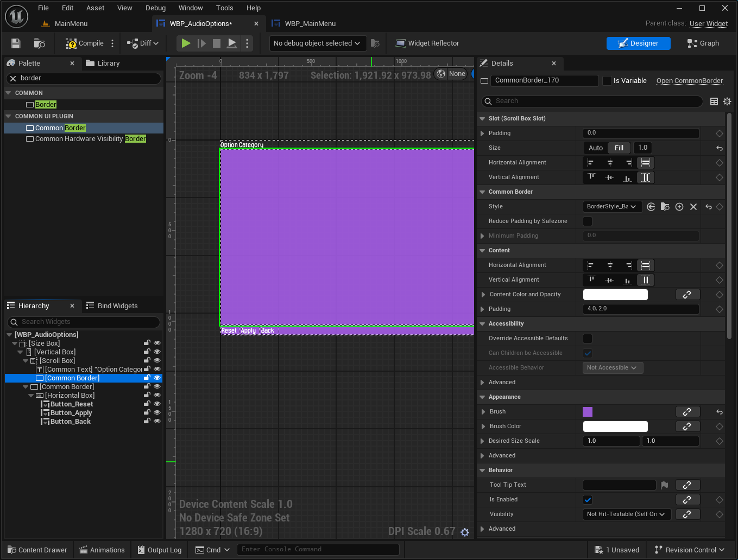Check Reduce Padding by Safezone

click(588, 221)
